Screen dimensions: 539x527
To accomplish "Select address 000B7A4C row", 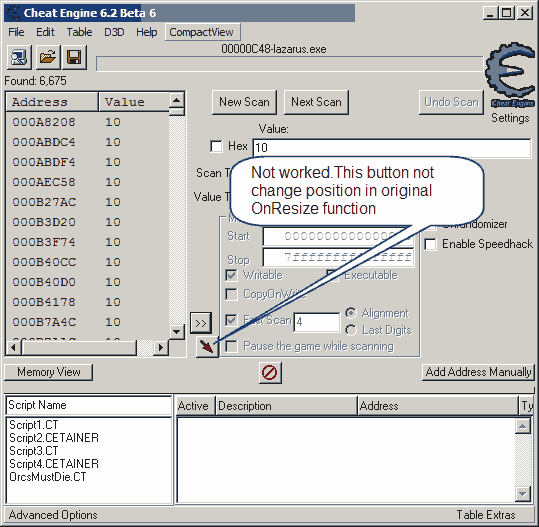I will coord(87,322).
